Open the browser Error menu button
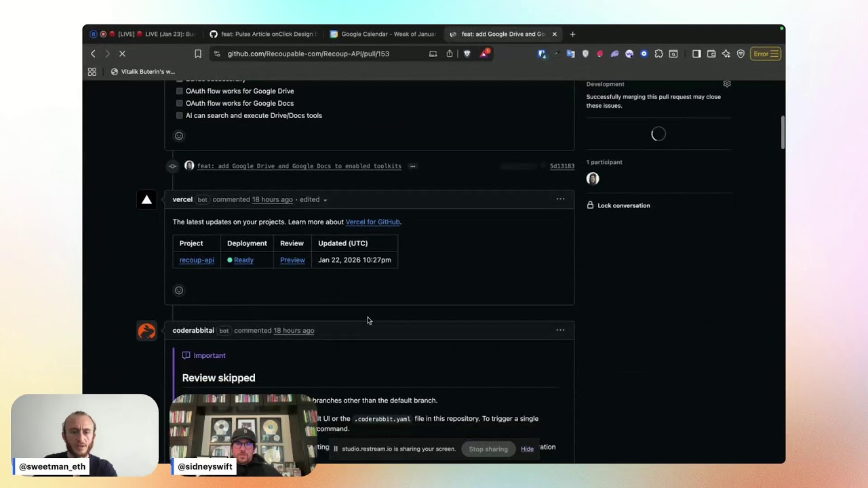 (766, 54)
